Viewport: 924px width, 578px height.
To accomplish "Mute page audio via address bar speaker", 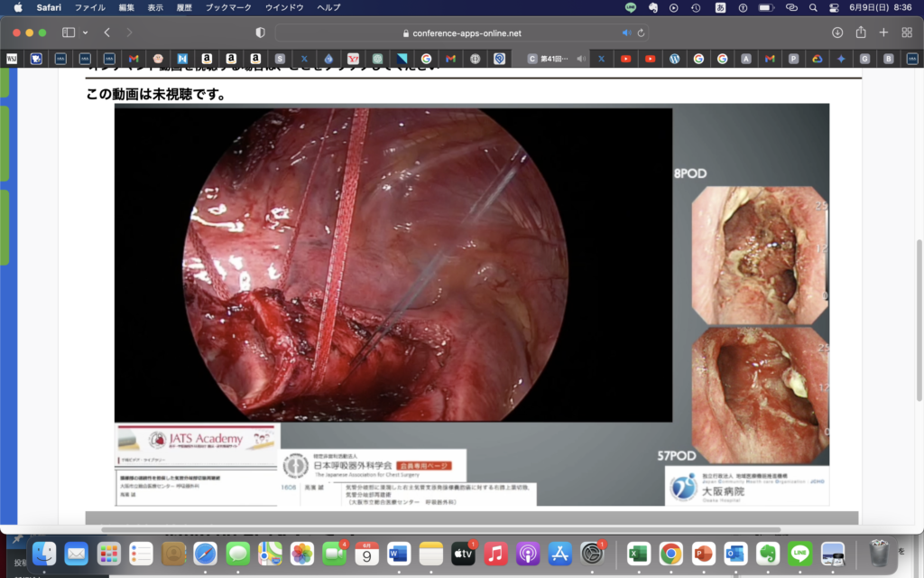I will point(626,33).
